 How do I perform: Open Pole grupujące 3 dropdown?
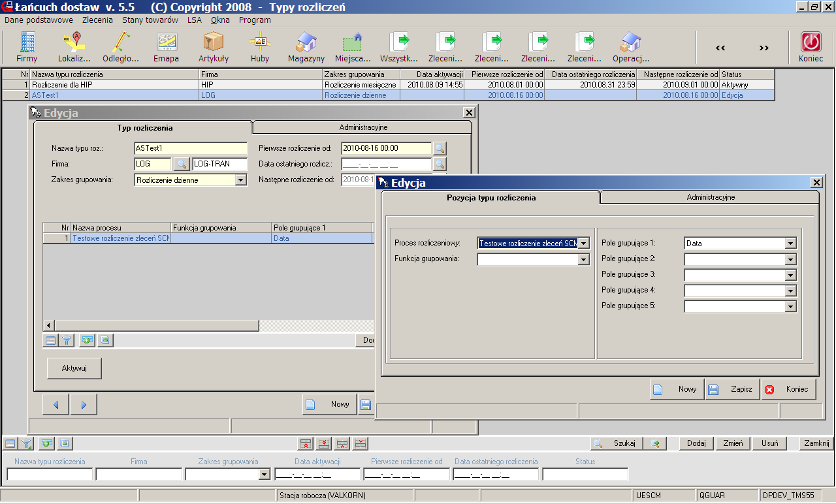791,275
